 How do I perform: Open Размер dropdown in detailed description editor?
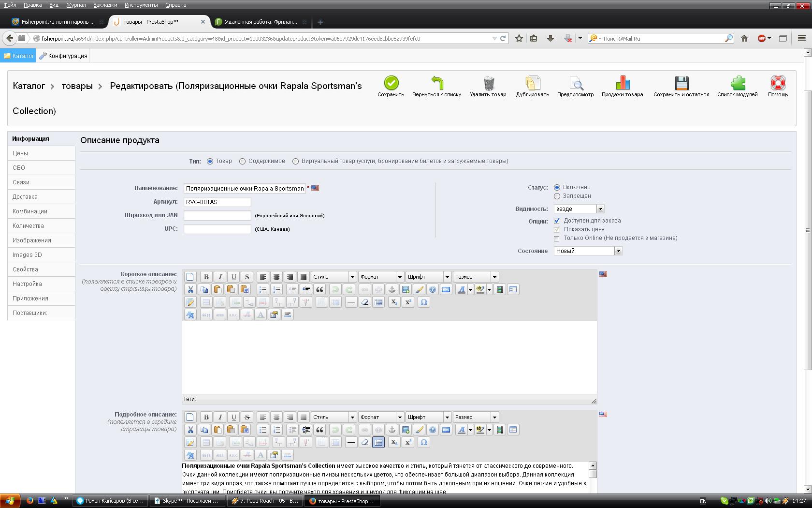476,417
